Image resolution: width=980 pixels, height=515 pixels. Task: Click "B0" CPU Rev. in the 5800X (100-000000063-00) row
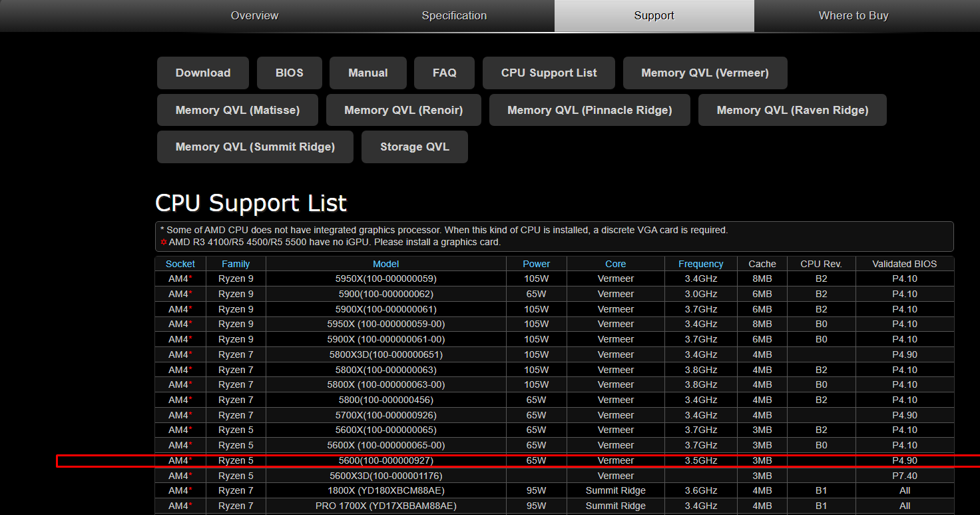(822, 384)
